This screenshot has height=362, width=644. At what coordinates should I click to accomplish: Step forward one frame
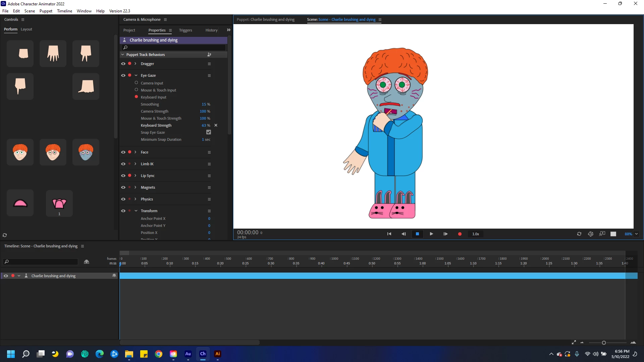(445, 234)
